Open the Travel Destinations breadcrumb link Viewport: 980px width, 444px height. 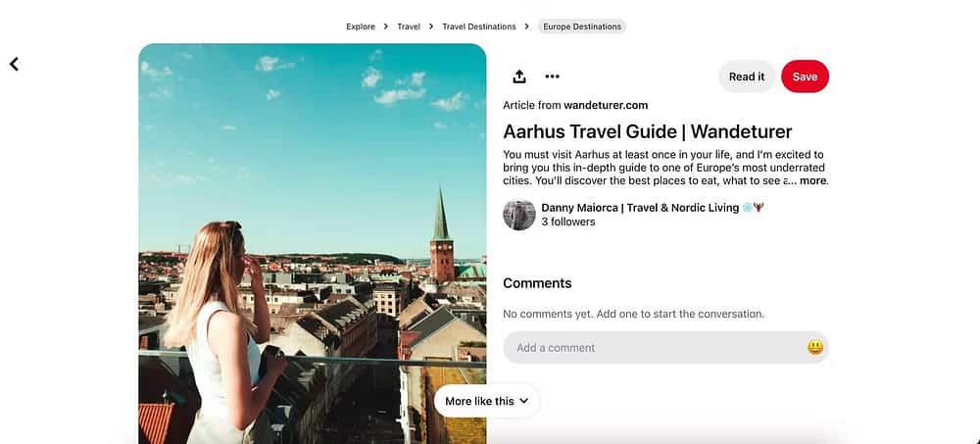coord(476,26)
